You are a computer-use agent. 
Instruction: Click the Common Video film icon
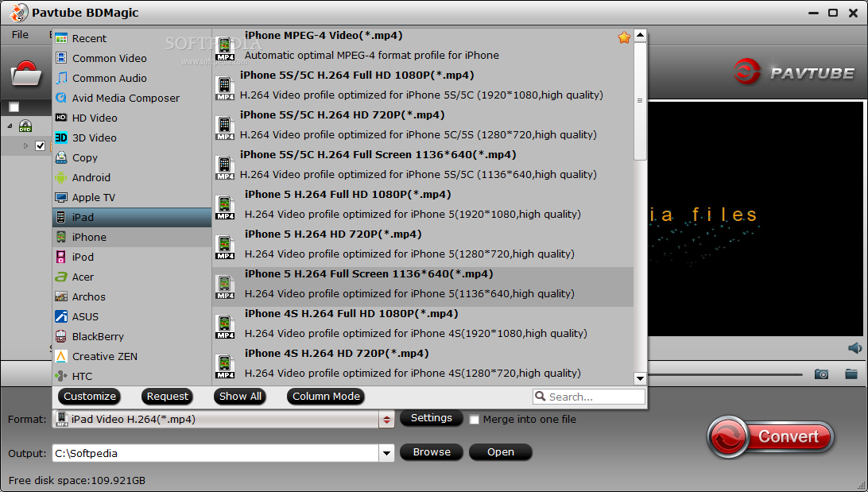(61, 58)
